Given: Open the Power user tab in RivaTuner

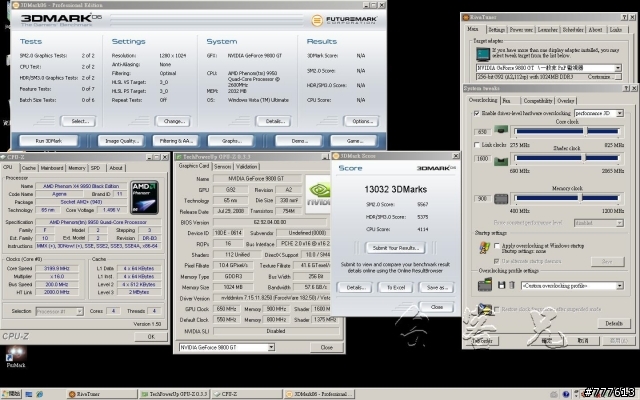Looking at the screenshot, I should coord(521,30).
